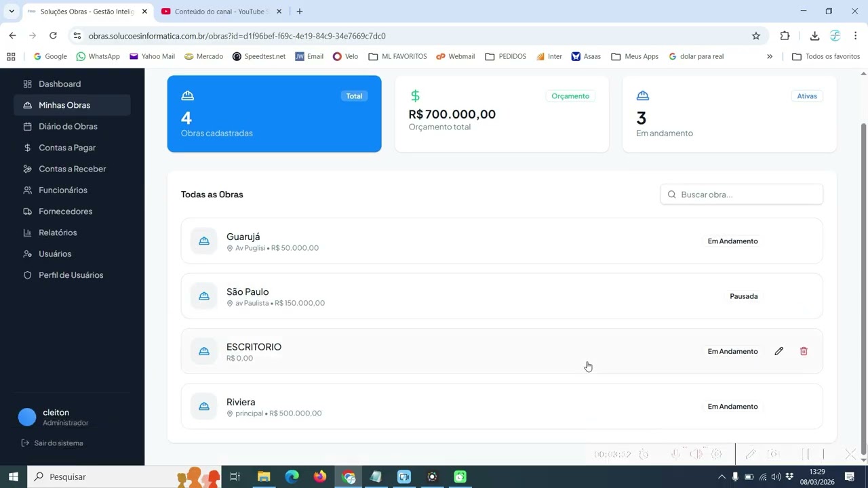The width and height of the screenshot is (868, 488).
Task: Open the Meus Apps bookmark folder
Action: point(635,56)
